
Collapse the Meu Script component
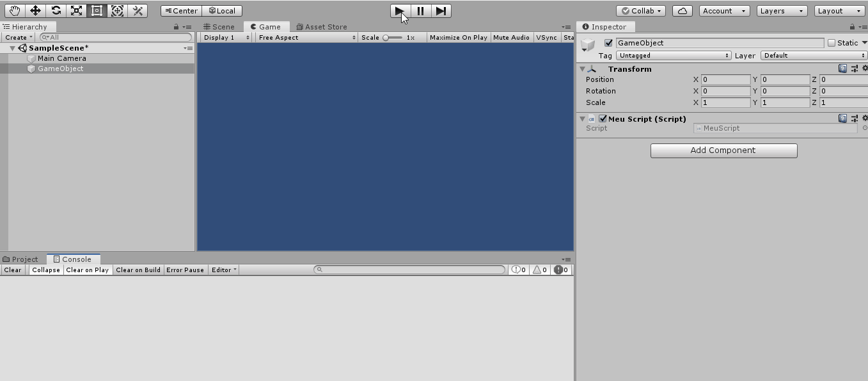point(582,118)
